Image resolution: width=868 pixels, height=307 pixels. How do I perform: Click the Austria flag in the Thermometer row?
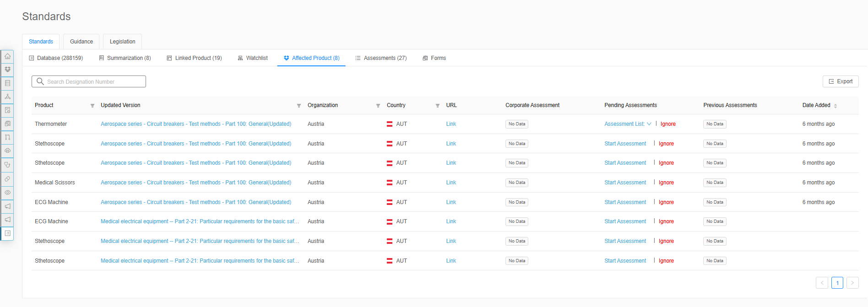390,124
